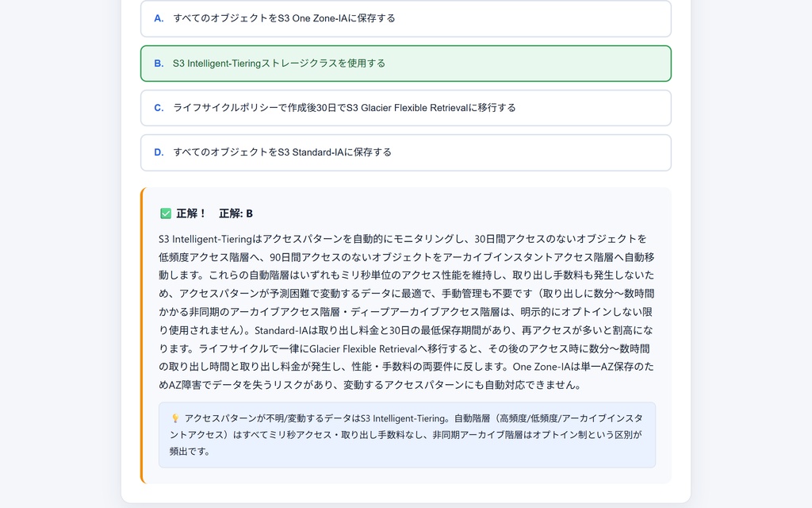Viewport: 812px width, 508px height.
Task: Click the letter label "C."
Action: point(159,108)
